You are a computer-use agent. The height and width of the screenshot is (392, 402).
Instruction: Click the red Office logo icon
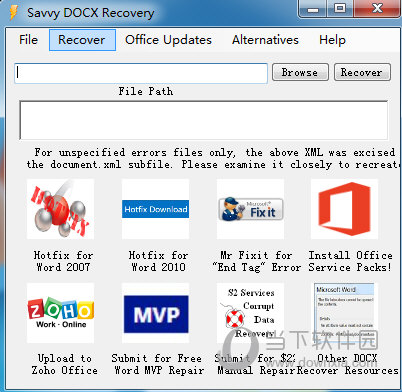click(x=344, y=209)
